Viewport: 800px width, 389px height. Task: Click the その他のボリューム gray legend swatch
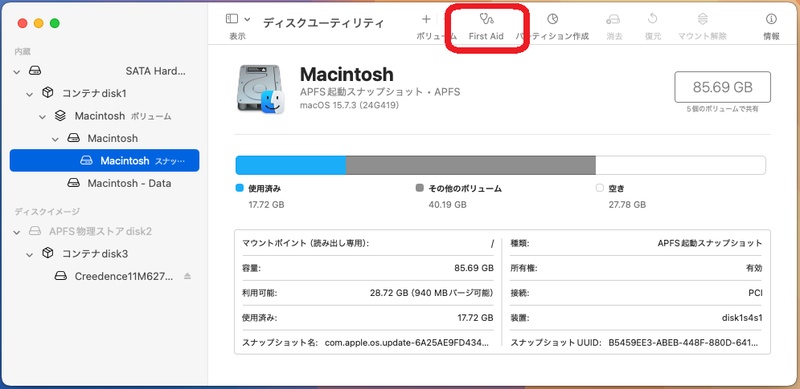(x=420, y=188)
